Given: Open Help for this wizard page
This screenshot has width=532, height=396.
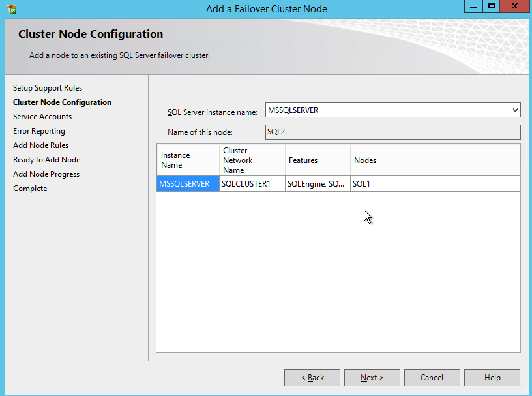Looking at the screenshot, I should (492, 378).
